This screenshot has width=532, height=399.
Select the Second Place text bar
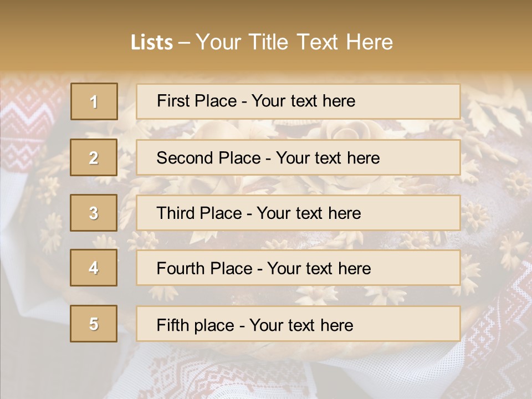298,157
